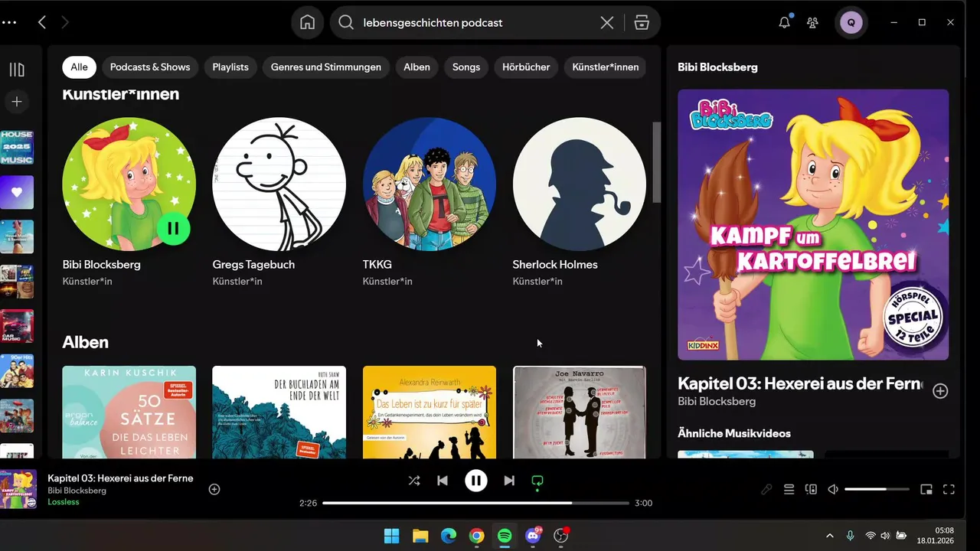The image size is (980, 551).
Task: Adjust the volume slider
Action: point(877,489)
